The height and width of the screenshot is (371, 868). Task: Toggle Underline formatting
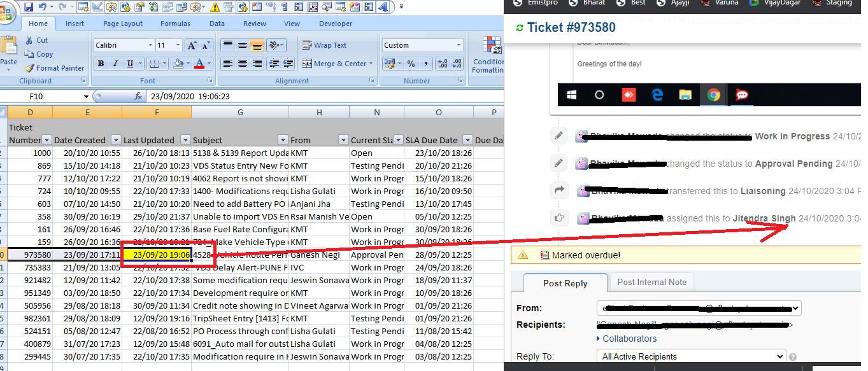tap(130, 64)
